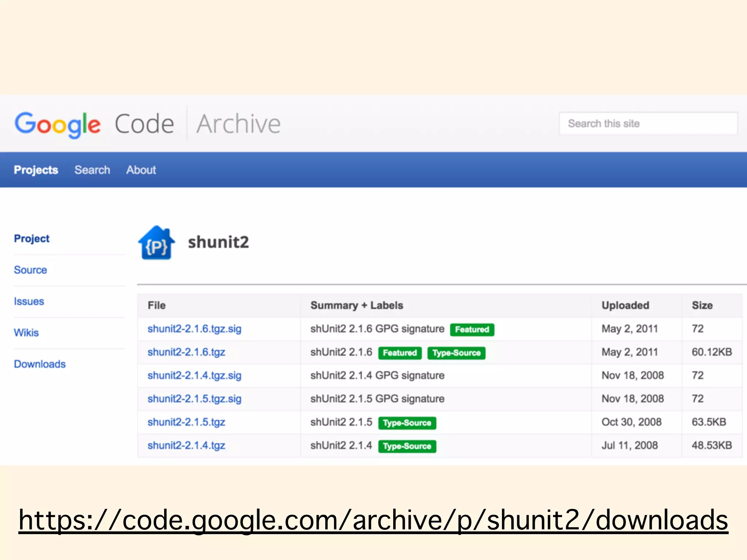Click 'shUnit2 2.1.4 GPG signature' summary text
This screenshot has width=747, height=560.
pos(377,376)
